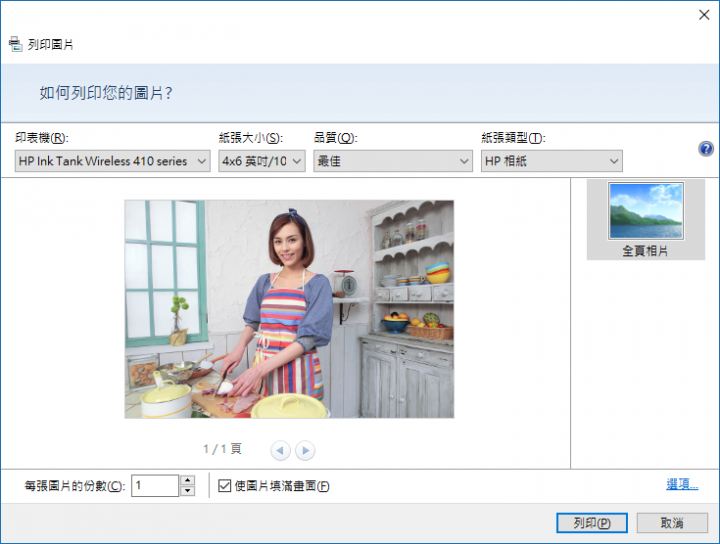
Task: Increase copies with the up spinner arrow
Action: [x=187, y=480]
